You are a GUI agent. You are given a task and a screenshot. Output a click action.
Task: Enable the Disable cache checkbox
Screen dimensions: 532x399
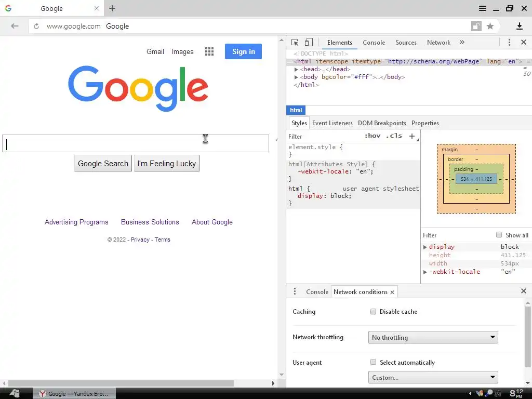373,312
